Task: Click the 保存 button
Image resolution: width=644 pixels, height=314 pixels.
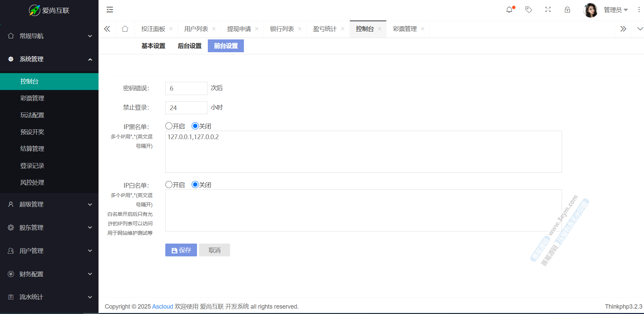Action: coord(181,250)
